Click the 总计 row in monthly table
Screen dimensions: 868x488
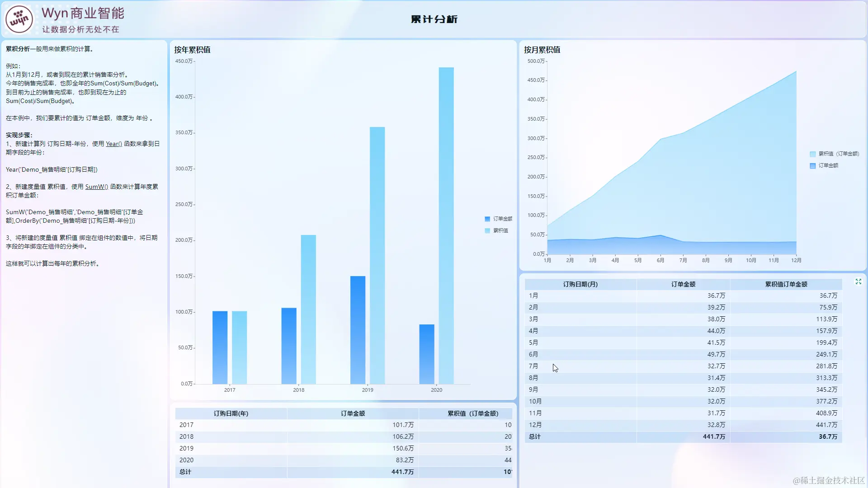click(x=534, y=436)
